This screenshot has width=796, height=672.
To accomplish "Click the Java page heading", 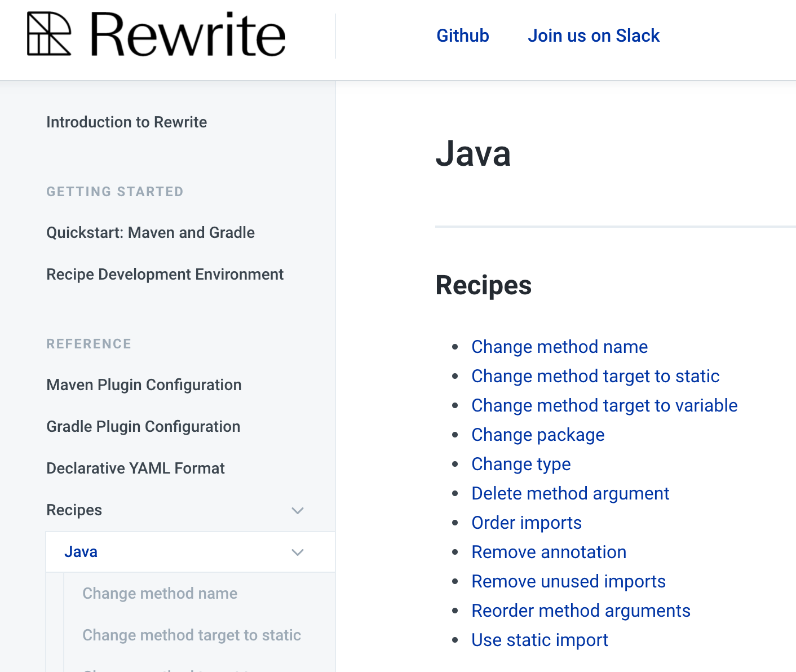I will [474, 153].
